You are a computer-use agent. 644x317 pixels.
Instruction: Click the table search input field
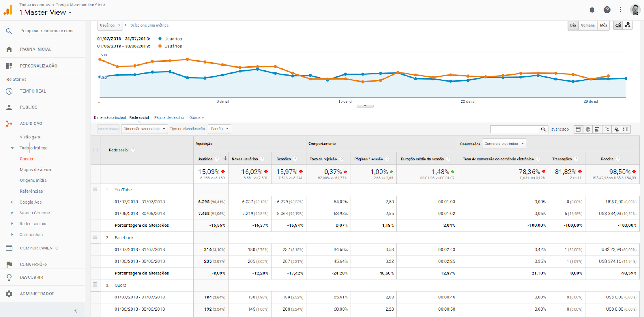[x=514, y=129]
